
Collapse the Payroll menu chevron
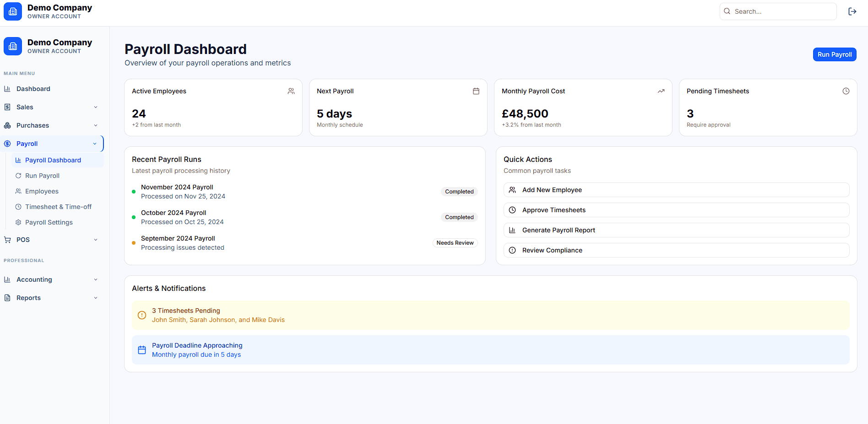(95, 144)
